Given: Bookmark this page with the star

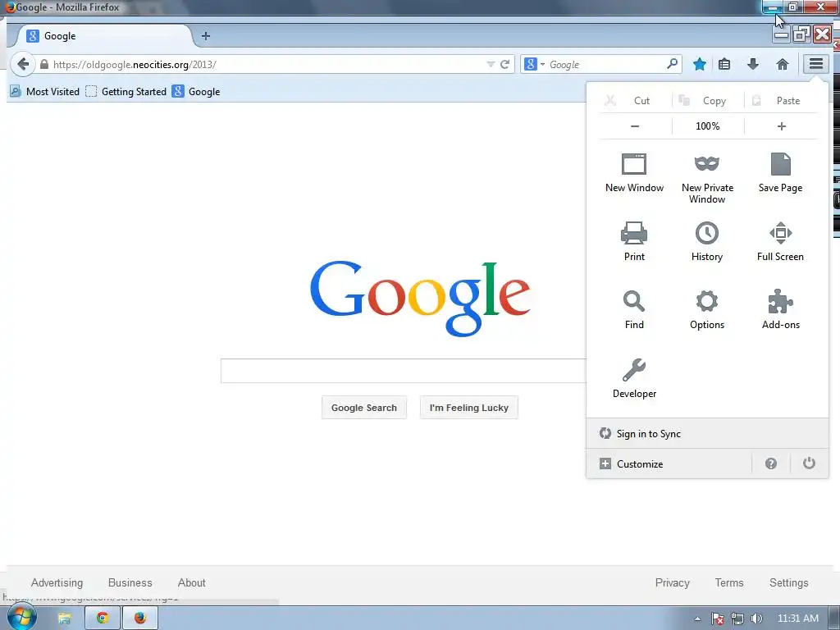Looking at the screenshot, I should (699, 64).
